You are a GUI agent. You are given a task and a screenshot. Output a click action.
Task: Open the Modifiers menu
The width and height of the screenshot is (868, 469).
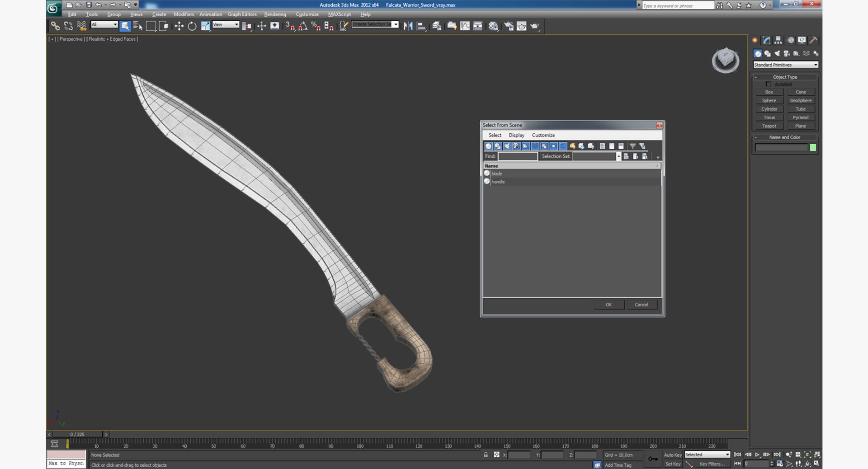184,14
